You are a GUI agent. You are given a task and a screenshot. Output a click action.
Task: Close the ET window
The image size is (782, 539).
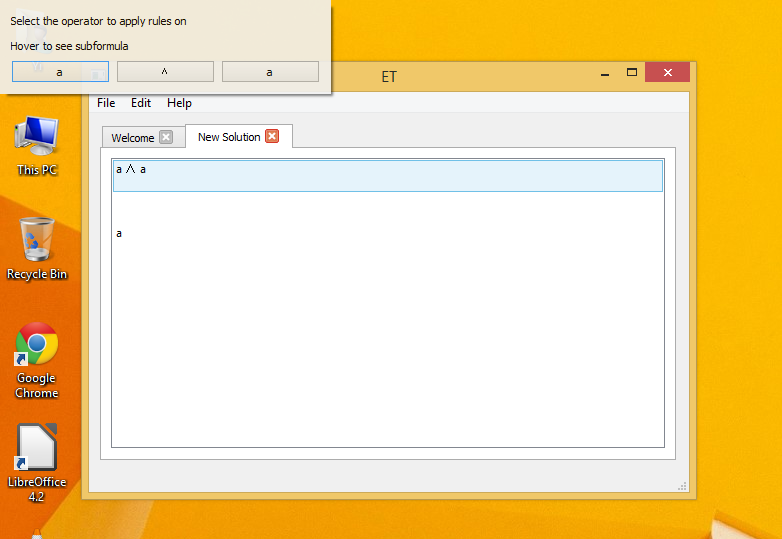(x=667, y=73)
